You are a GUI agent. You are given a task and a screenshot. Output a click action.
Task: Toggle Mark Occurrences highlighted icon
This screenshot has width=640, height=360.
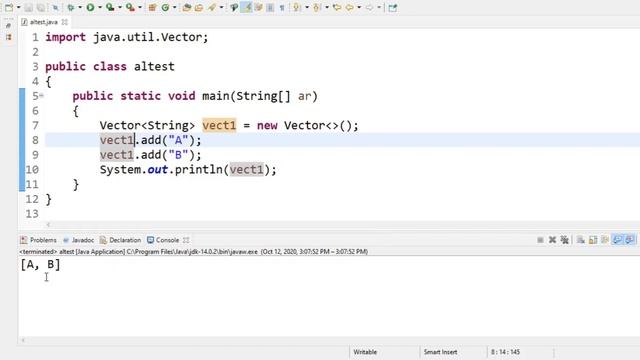click(246, 7)
